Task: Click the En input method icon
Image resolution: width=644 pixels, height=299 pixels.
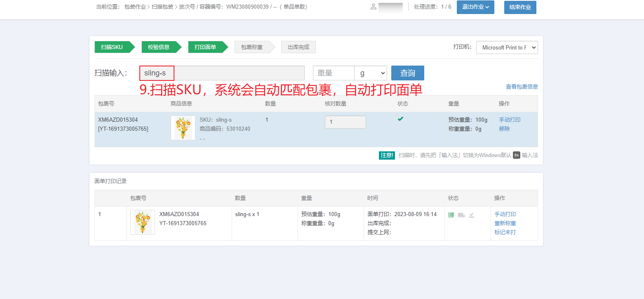Action: (516, 155)
